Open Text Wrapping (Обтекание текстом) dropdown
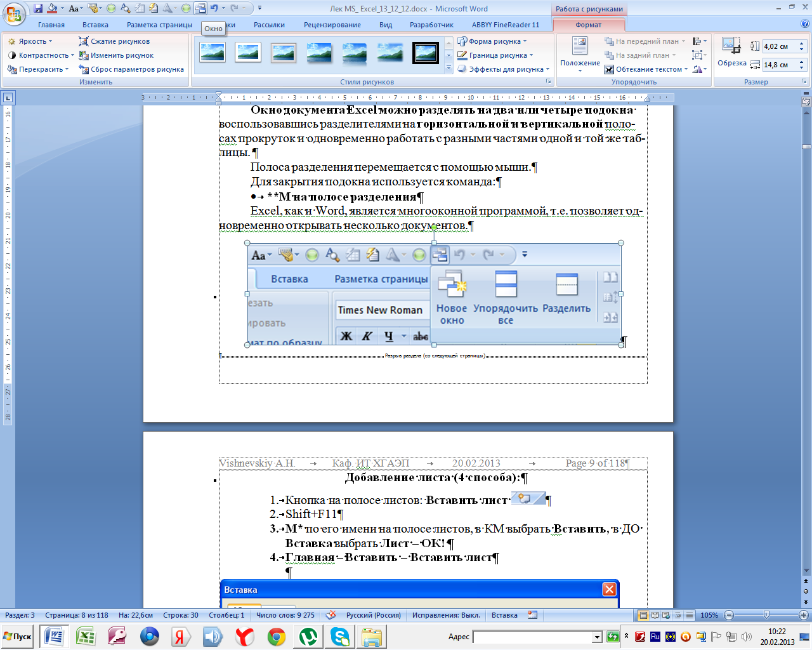812x650 pixels. tap(646, 69)
